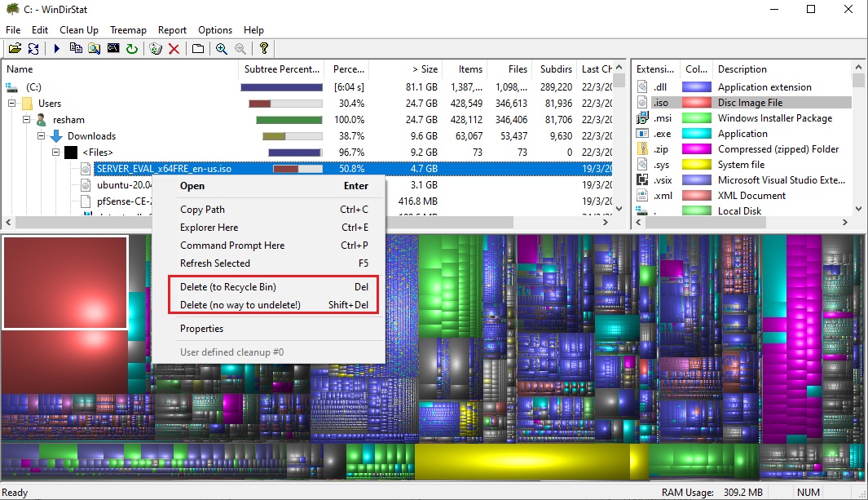Click the blue arrow expand toolbar icon
868x500 pixels.
(56, 49)
